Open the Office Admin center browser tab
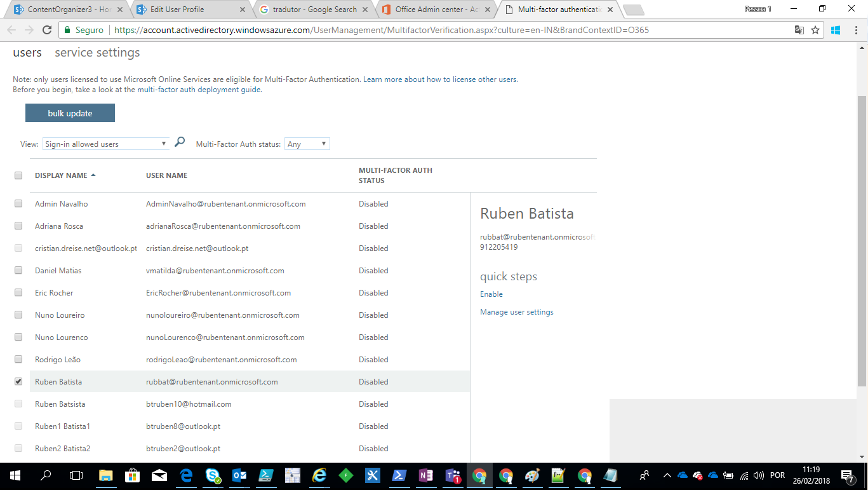 [437, 9]
